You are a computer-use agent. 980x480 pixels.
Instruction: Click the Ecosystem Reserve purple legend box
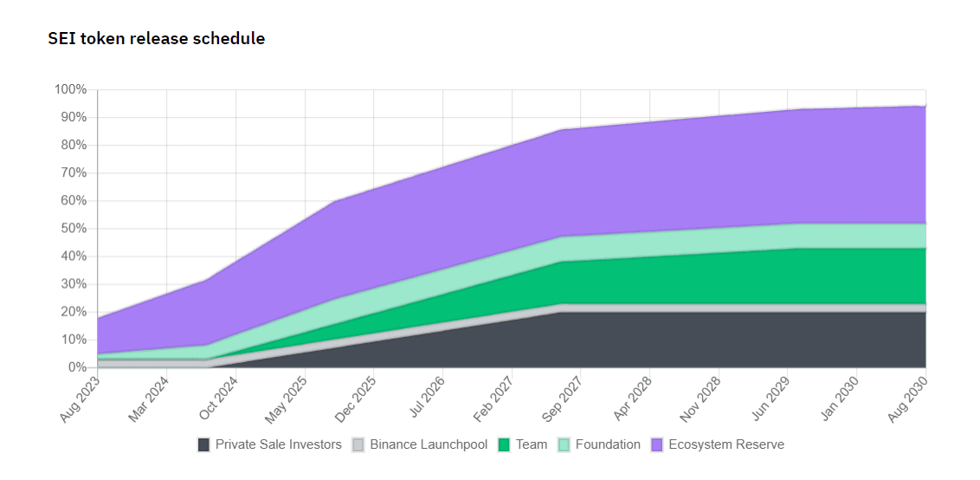click(657, 445)
